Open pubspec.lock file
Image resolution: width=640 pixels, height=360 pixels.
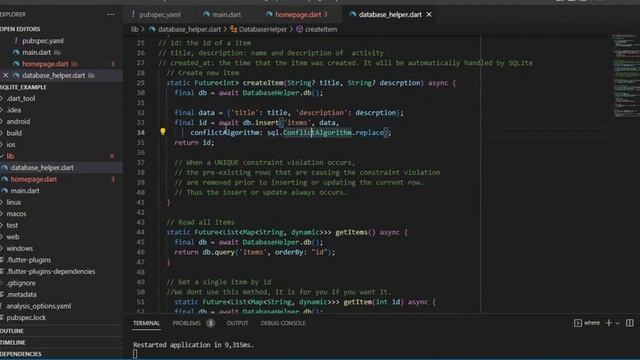tap(26, 318)
